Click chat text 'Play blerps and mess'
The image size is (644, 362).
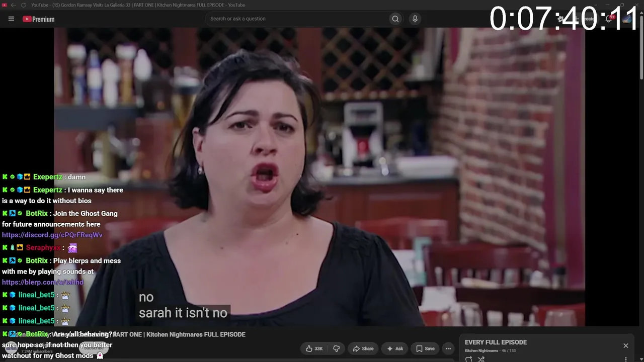87,261
